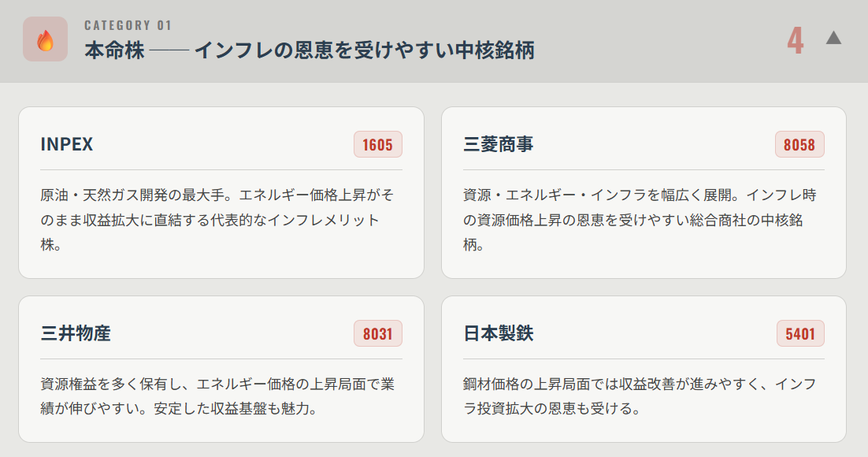The width and height of the screenshot is (868, 457).
Task: Click the stock code badge 1605
Action: [x=377, y=144]
